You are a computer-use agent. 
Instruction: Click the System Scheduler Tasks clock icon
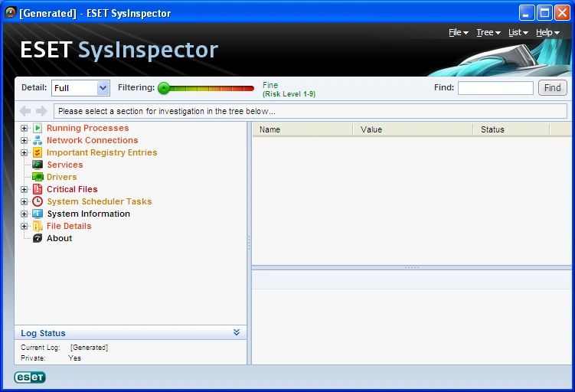[38, 201]
